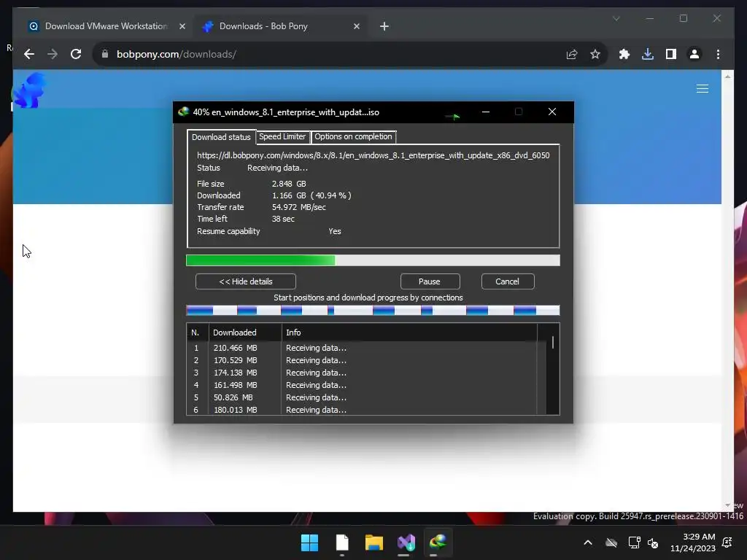Click the download URL text in dialog
The width and height of the screenshot is (747, 560).
[373, 155]
